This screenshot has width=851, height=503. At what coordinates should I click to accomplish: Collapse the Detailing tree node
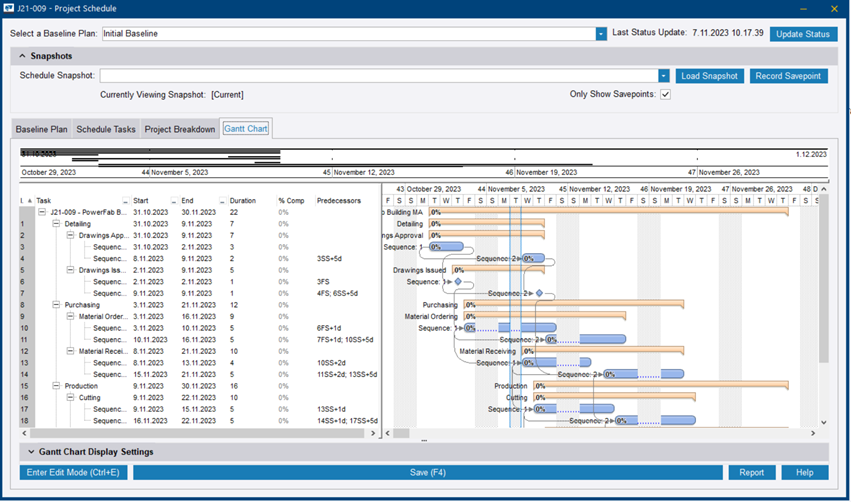56,224
